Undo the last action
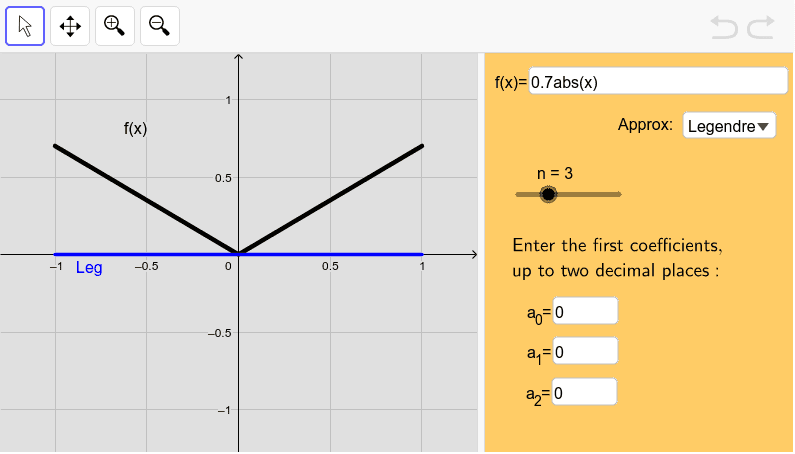The width and height of the screenshot is (795, 454). pos(724,27)
